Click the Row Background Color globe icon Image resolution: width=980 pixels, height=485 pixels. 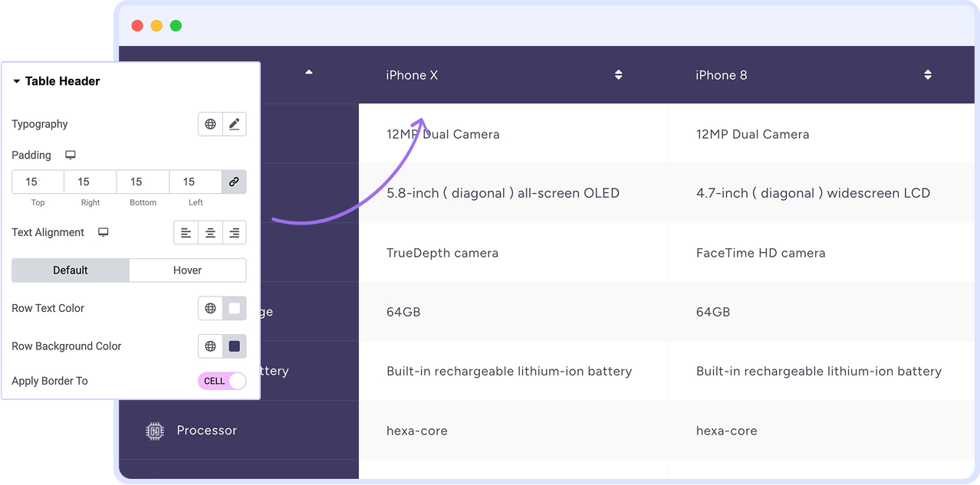(x=210, y=346)
